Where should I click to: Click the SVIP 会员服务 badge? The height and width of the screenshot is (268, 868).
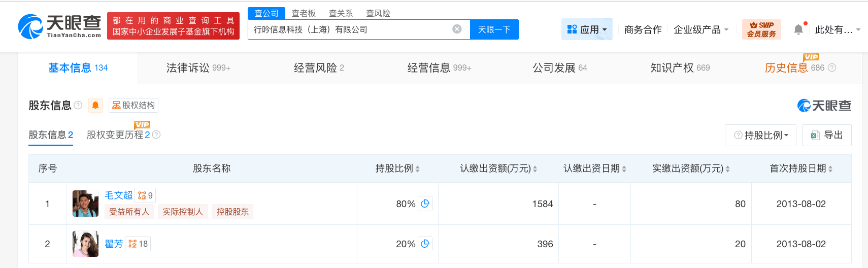click(x=761, y=29)
